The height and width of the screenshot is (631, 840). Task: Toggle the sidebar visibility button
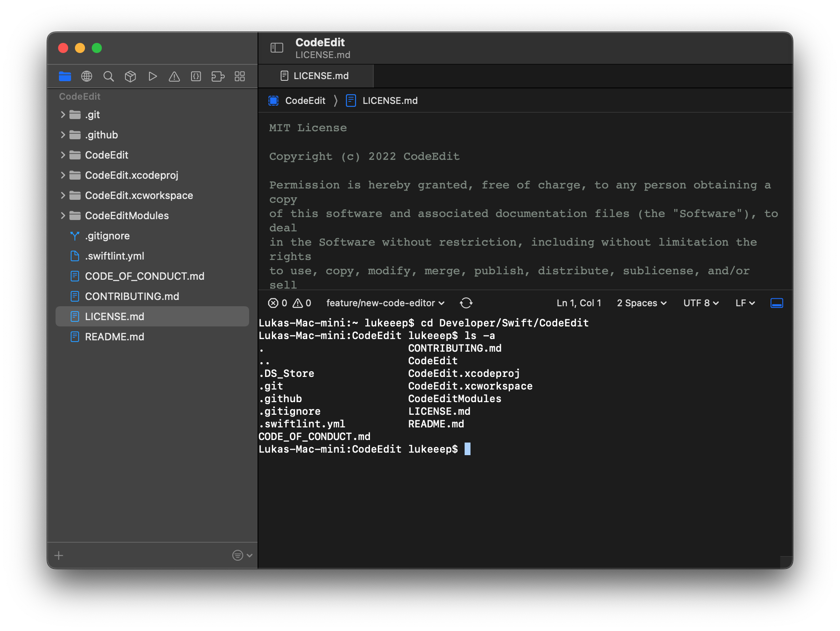point(276,48)
